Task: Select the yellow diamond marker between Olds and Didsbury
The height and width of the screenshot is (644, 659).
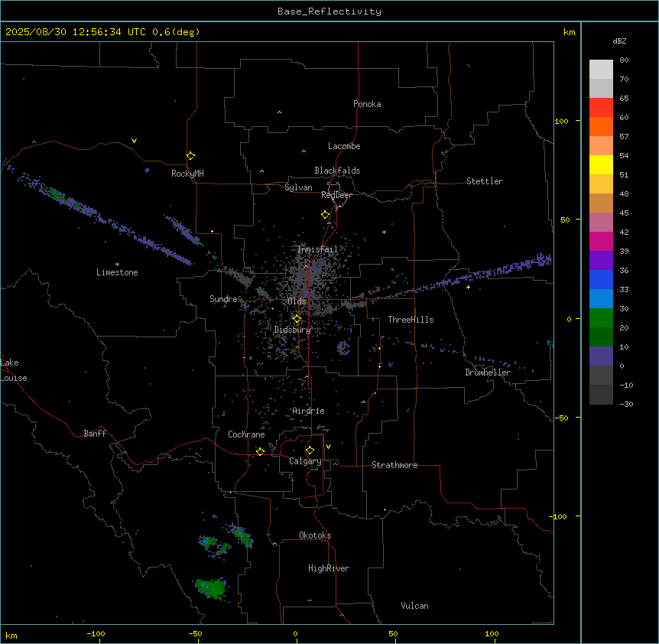Action: pos(297,319)
